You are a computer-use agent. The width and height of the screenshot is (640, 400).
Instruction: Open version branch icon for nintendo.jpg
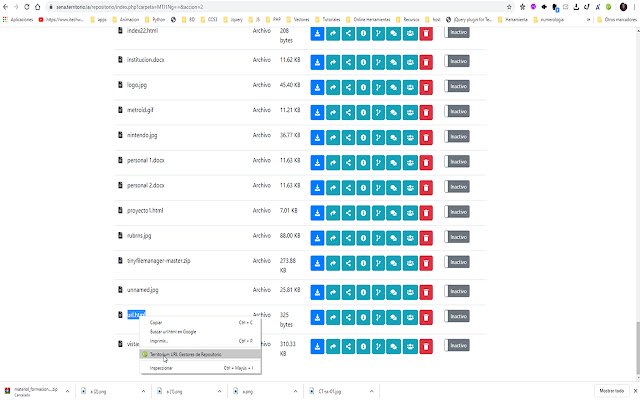378,138
